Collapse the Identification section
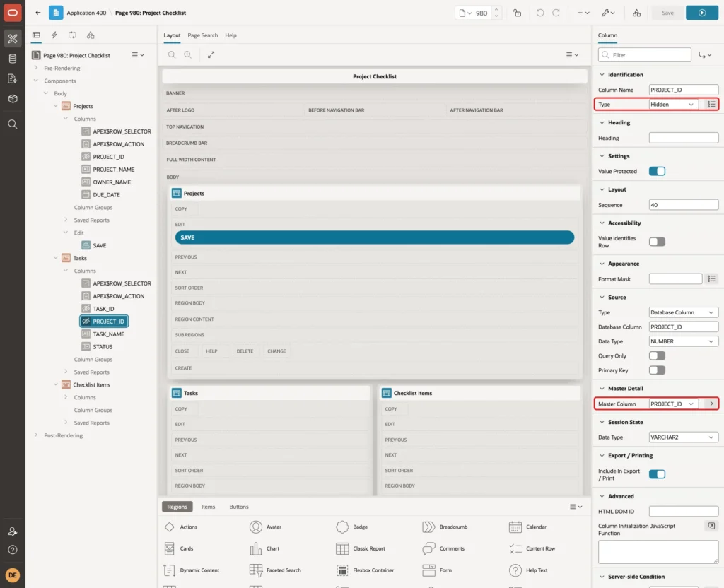 click(602, 75)
